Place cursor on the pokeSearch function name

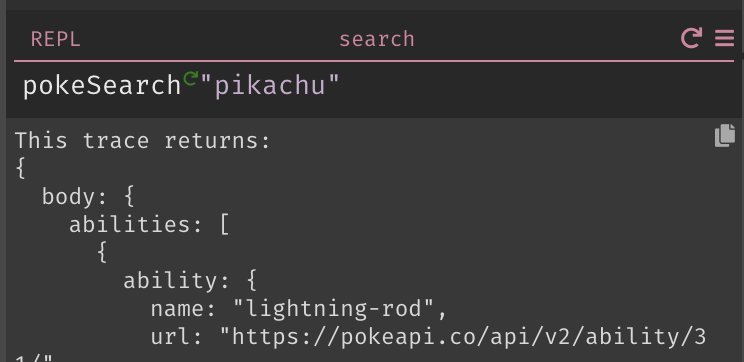(x=102, y=87)
